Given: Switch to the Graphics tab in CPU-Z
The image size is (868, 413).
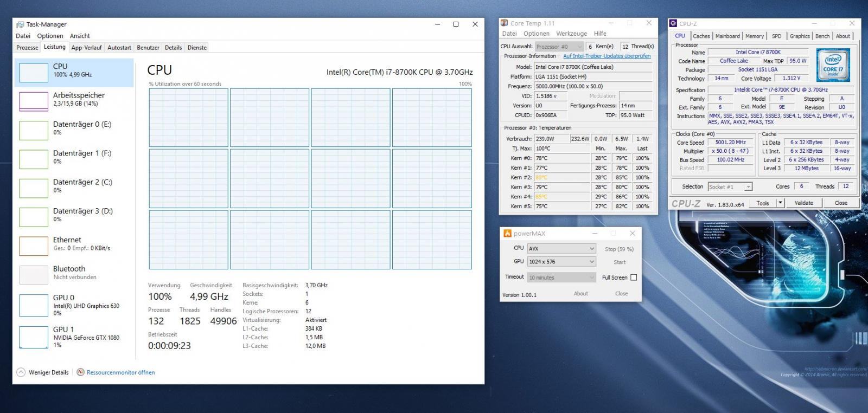Looking at the screenshot, I should coord(800,36).
